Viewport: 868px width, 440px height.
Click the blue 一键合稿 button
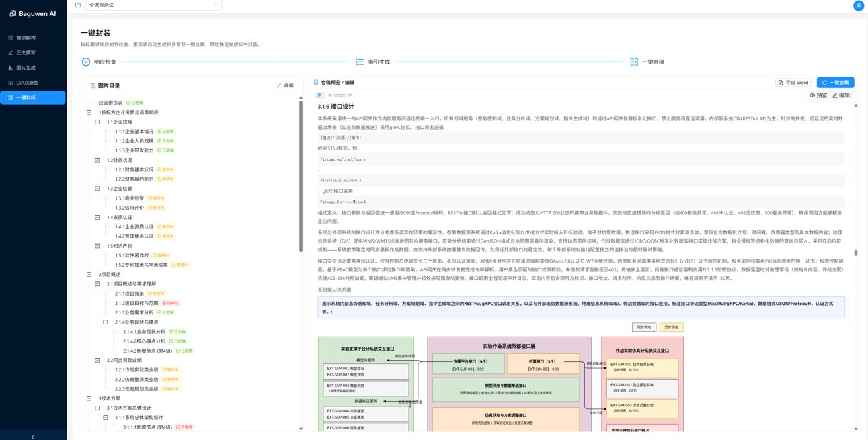[x=836, y=83]
